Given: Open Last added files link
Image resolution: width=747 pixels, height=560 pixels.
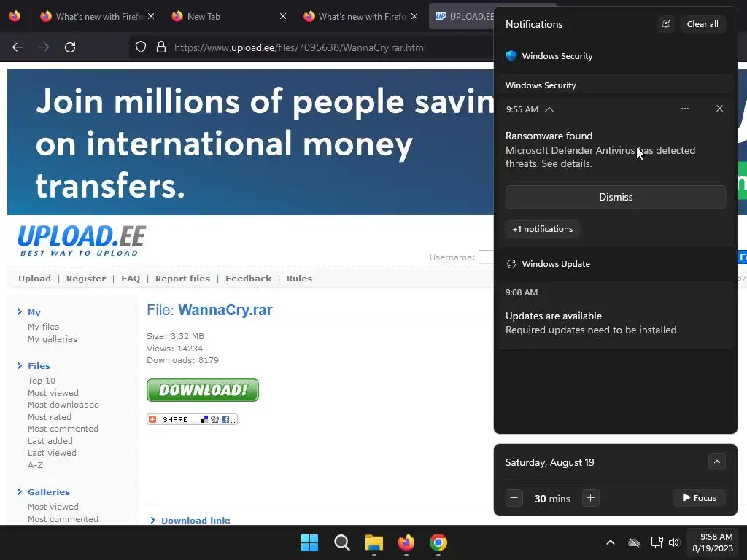Looking at the screenshot, I should tap(50, 441).
